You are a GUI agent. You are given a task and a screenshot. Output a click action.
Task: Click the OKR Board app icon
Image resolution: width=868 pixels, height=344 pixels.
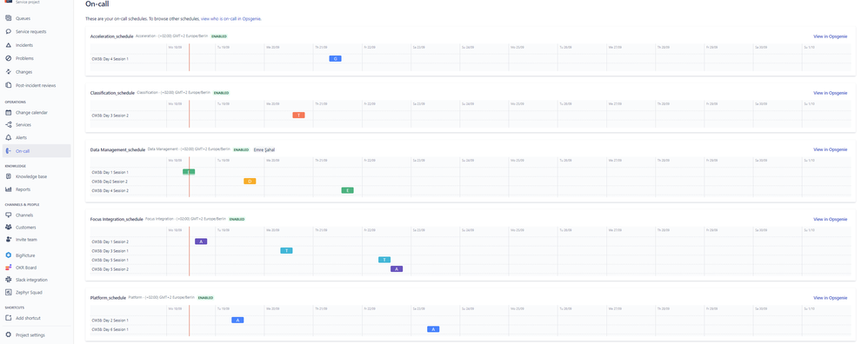9,268
